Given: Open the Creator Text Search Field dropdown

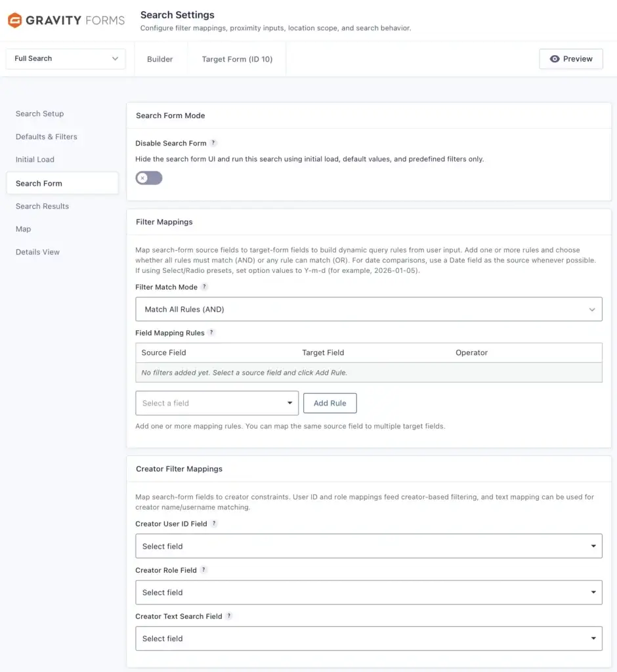Looking at the screenshot, I should click(369, 639).
